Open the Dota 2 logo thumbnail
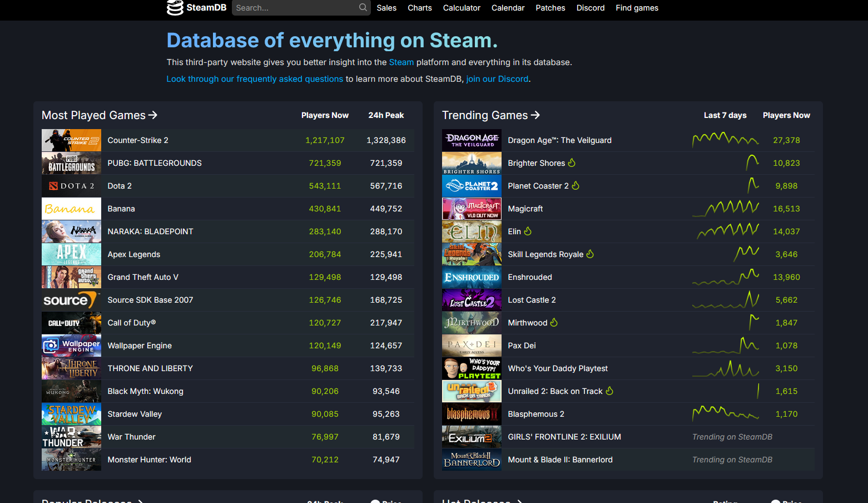This screenshot has height=503, width=868. (71, 186)
